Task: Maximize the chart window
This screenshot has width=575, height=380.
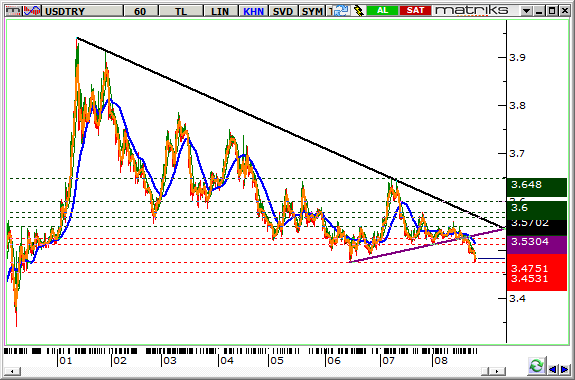Action: click(x=552, y=11)
